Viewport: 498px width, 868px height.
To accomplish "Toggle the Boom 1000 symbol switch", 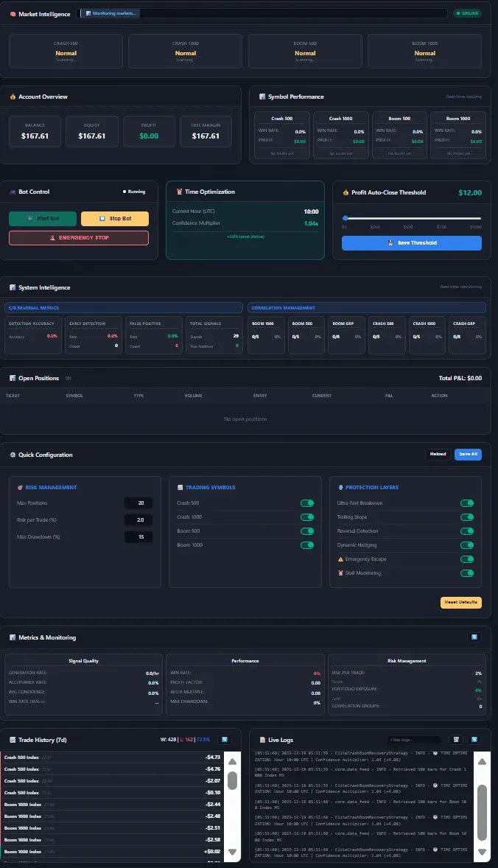I will 307,545.
